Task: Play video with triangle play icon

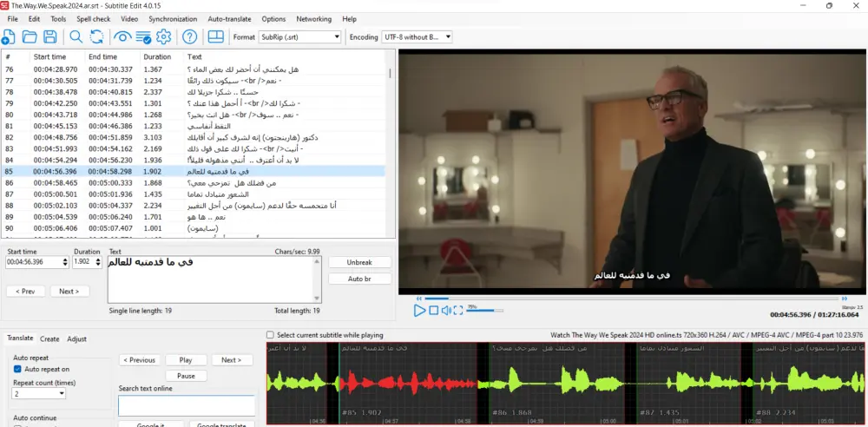Action: [x=419, y=311]
